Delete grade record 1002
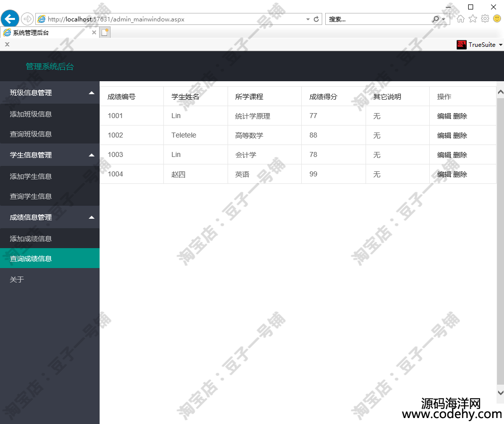Screen dimensions: 504x424 click(460, 136)
